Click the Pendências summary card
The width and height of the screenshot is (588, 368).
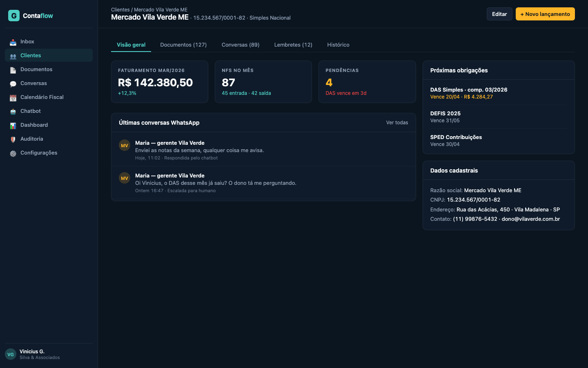click(x=367, y=82)
